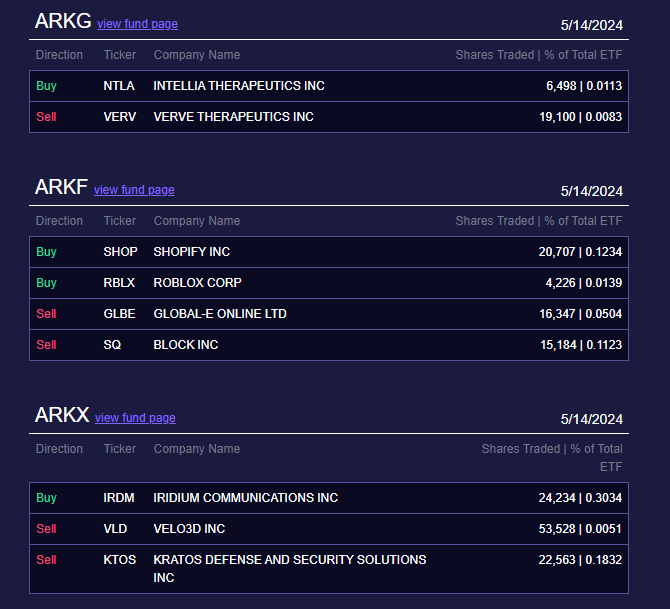Click the ARKF 5/14/2024 date
The image size is (670, 609).
tap(591, 191)
